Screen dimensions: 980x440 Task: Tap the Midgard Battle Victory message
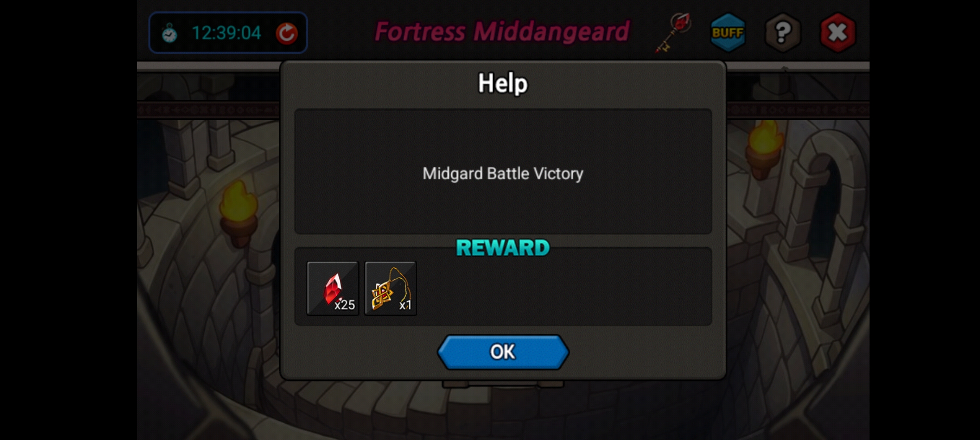(503, 174)
